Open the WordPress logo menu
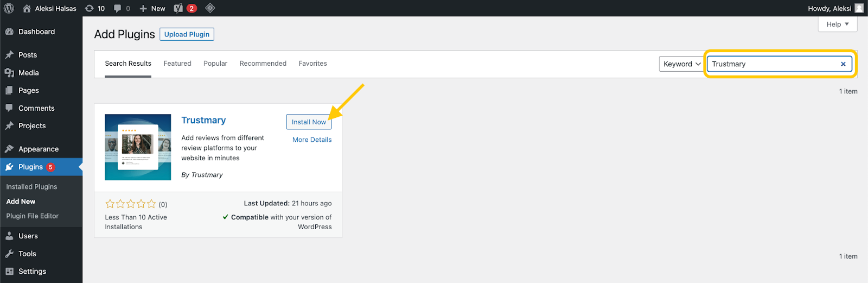This screenshot has width=868, height=283. coord(9,8)
